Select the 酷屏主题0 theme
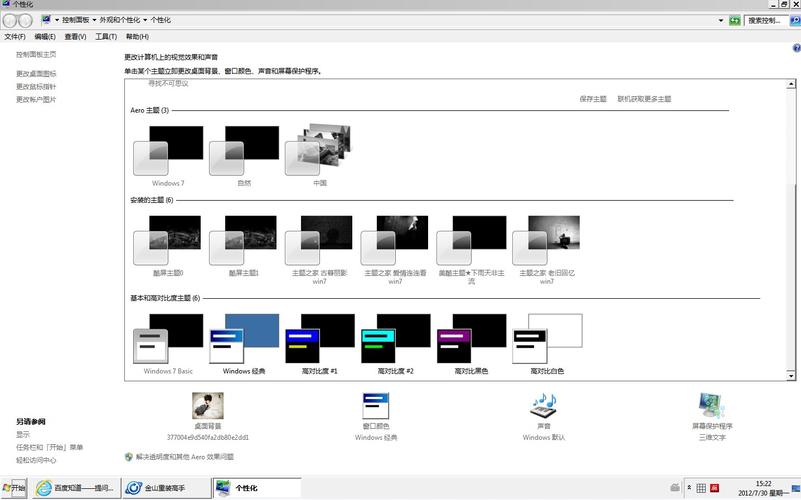 coord(168,246)
